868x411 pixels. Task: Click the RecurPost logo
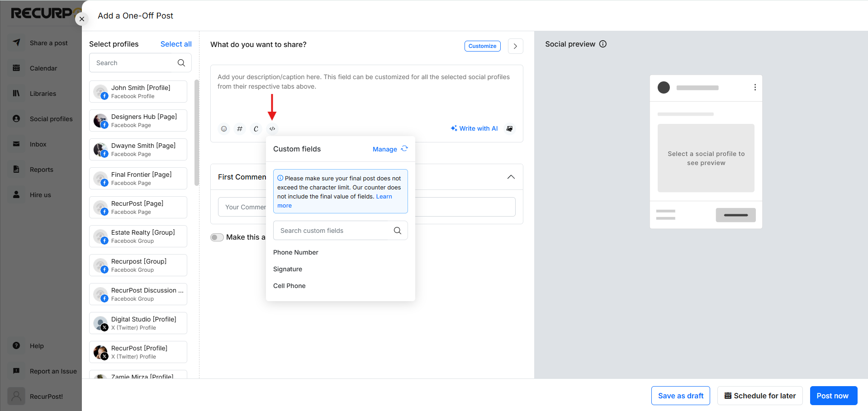point(45,13)
